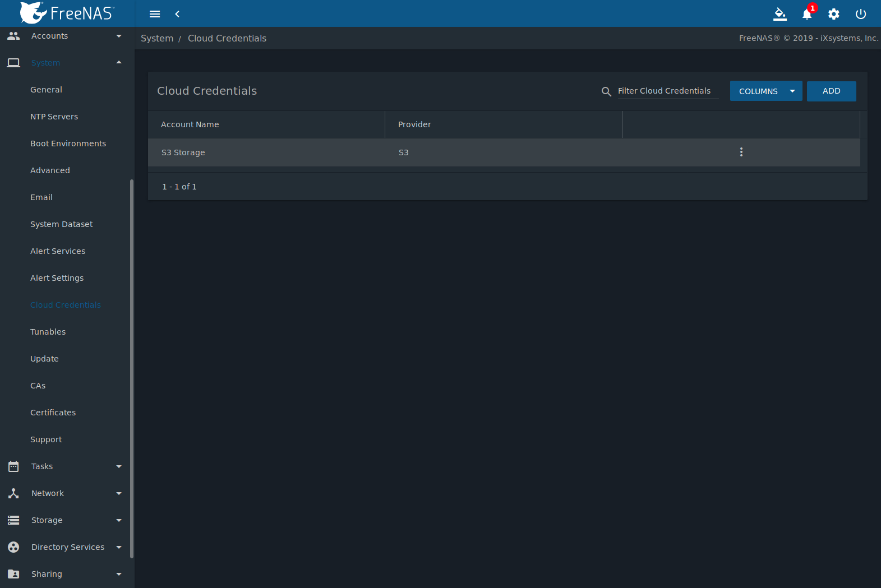This screenshot has width=881, height=588.
Task: Click the FreeNAS logo
Action: pos(67,13)
